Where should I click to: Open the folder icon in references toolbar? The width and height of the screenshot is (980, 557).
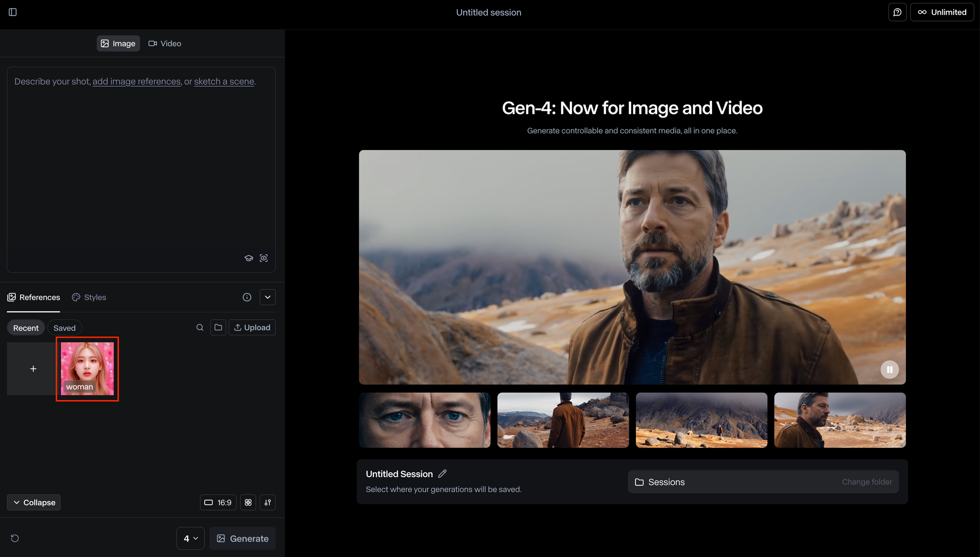tap(219, 328)
